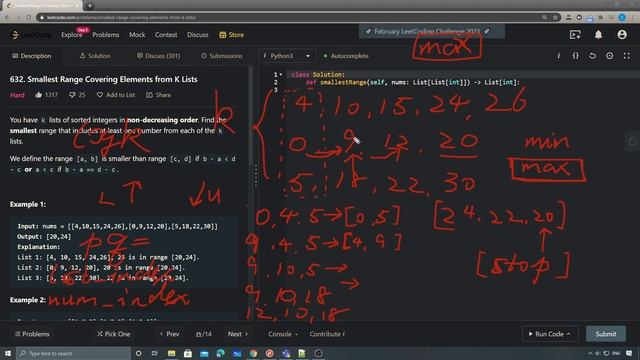Expand Run Code options arrow
This screenshot has height=360, width=640.
pyautogui.click(x=569, y=333)
